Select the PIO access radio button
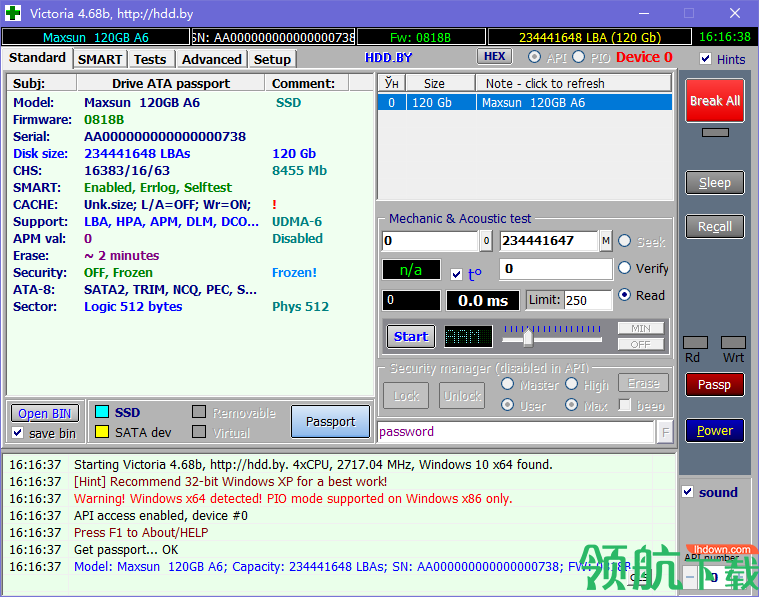The height and width of the screenshot is (597, 759). (x=578, y=57)
